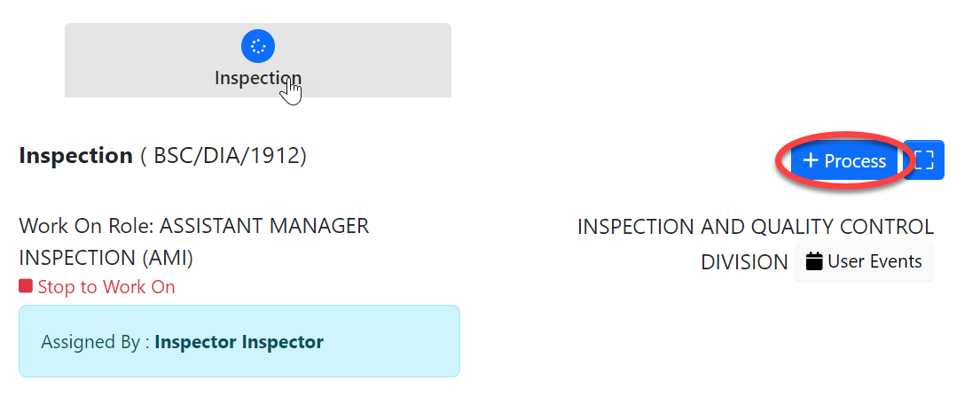This screenshot has height=404, width=980.
Task: Click the calendar icon beside User Events
Action: point(814,261)
